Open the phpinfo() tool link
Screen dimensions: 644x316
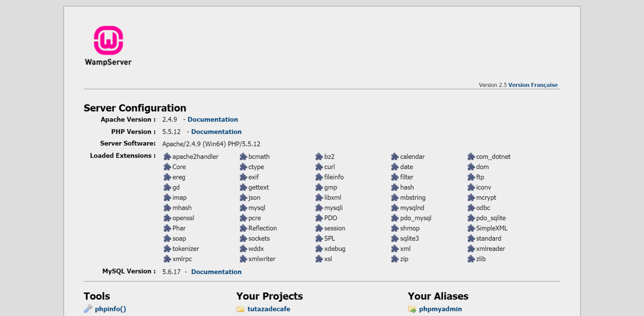pos(110,309)
